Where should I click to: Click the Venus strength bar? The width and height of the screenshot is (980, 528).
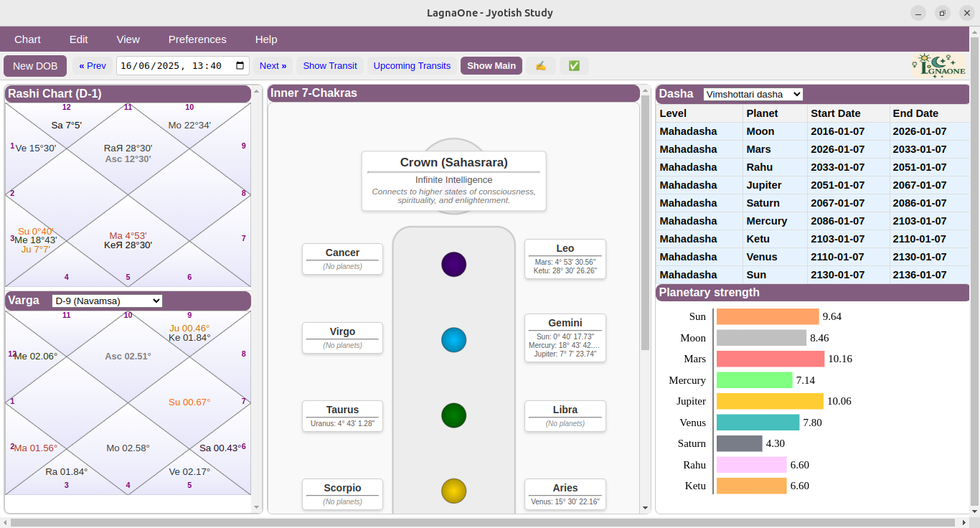click(x=758, y=423)
